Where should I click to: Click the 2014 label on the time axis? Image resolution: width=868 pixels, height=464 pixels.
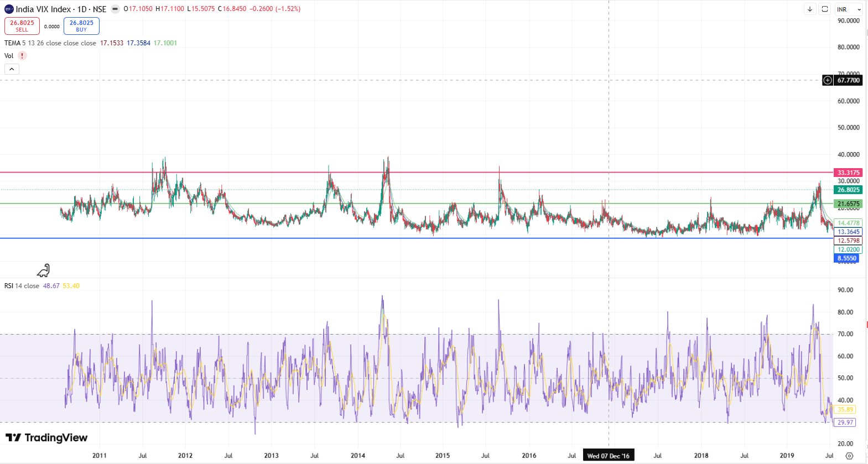[358, 456]
